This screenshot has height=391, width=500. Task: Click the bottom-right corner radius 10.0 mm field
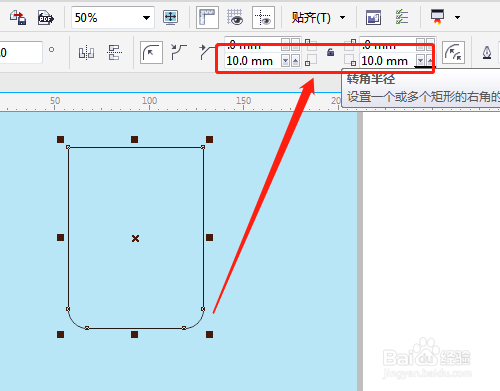point(387,61)
